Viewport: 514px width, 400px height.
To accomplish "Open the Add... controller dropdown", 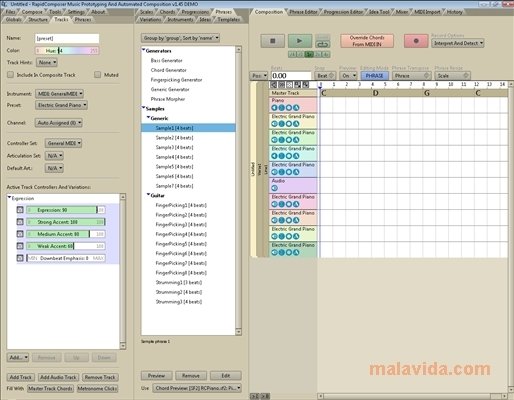I will [18, 357].
